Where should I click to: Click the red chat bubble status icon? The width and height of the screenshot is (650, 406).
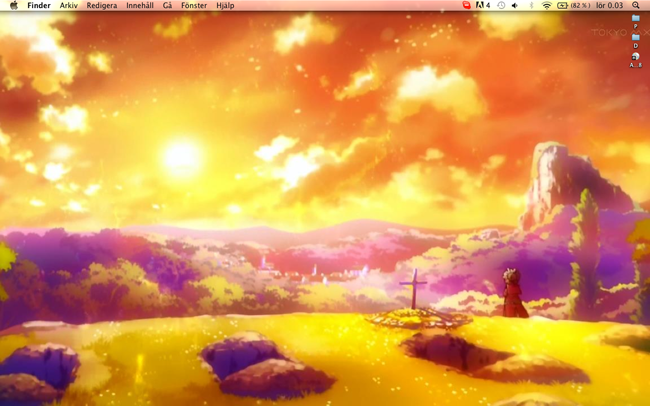pos(466,5)
